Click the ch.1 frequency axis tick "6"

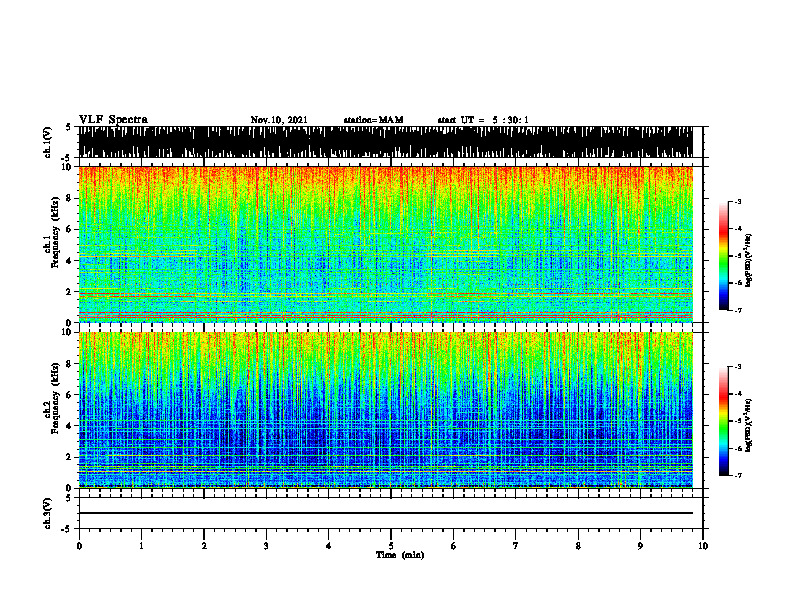70,229
